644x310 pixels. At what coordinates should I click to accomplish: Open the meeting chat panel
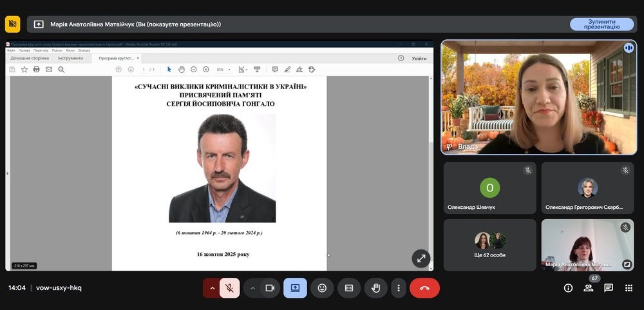coord(609,288)
